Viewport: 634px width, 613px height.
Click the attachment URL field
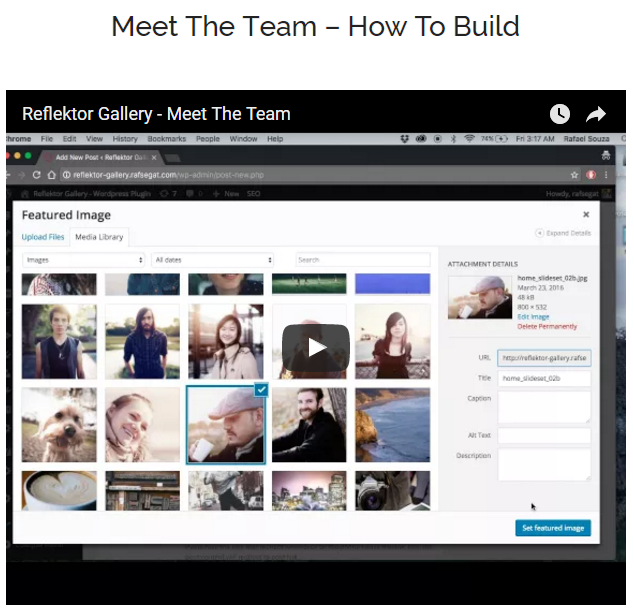pos(544,358)
